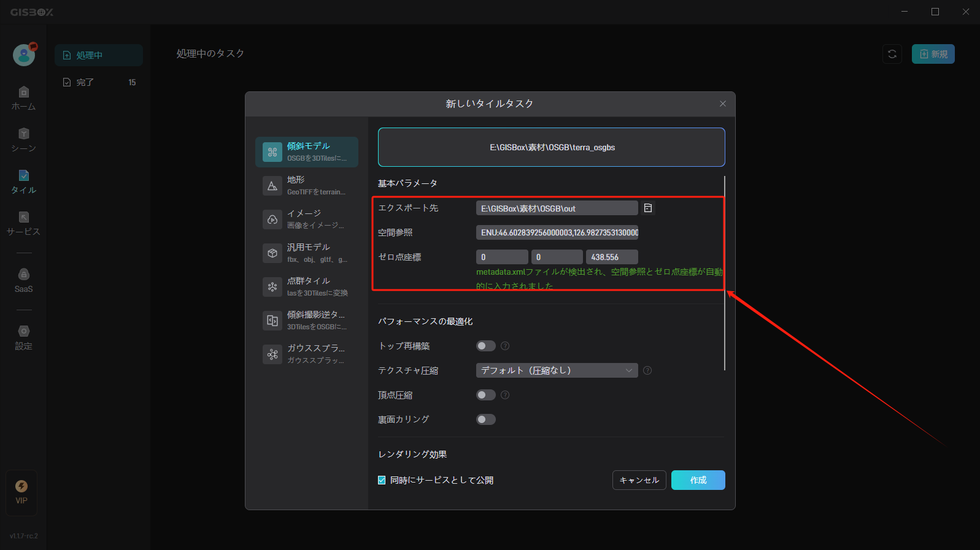This screenshot has width=980, height=550.
Task: Browse for export folder icon
Action: point(647,208)
